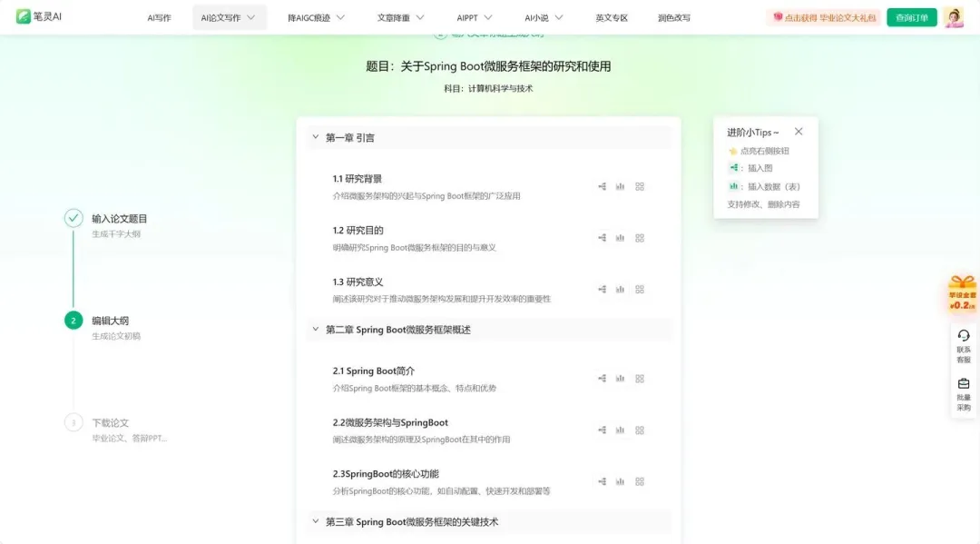Click the grid icon for 2.3SpringBoot的核心功能

[x=640, y=482]
